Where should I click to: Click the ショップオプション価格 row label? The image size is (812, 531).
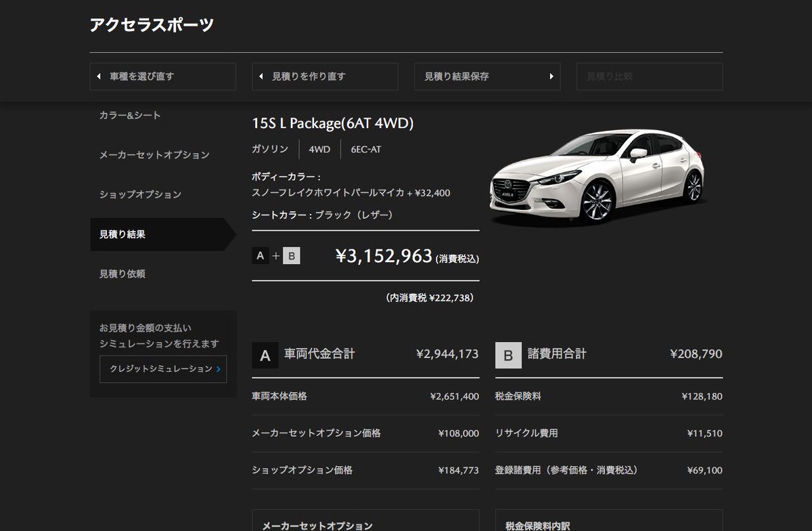pos(302,470)
